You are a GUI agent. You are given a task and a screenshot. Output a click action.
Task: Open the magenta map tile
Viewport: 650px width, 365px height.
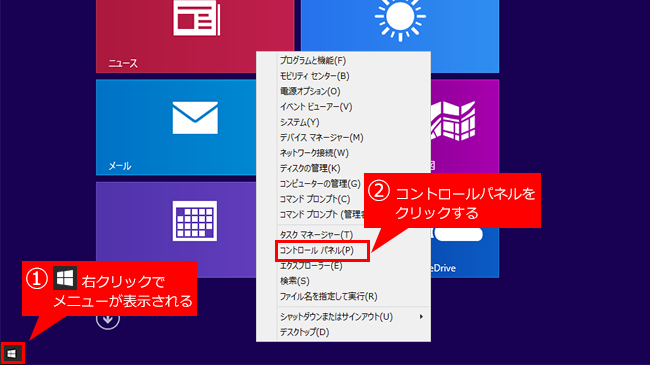click(465, 126)
